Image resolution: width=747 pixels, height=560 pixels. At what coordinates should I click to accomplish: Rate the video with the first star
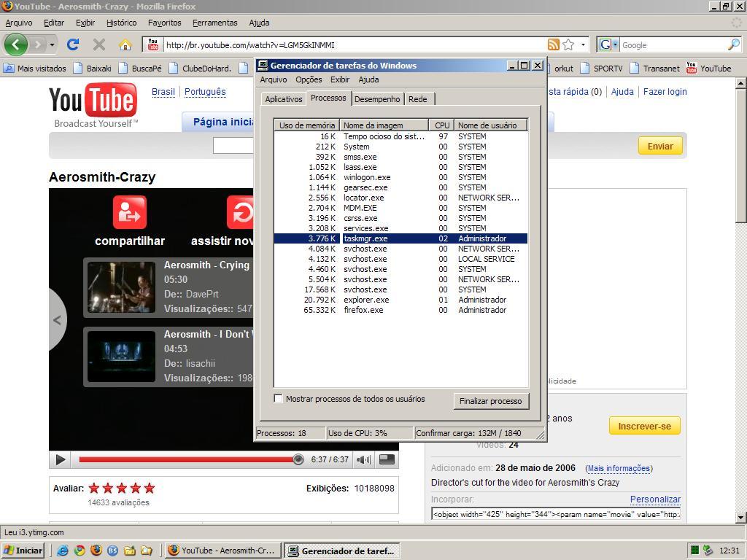click(x=94, y=488)
